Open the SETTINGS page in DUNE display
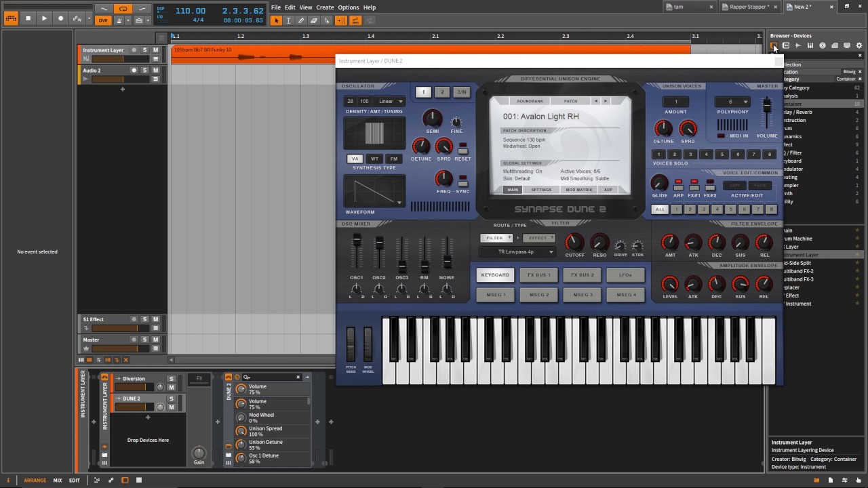 [x=541, y=190]
